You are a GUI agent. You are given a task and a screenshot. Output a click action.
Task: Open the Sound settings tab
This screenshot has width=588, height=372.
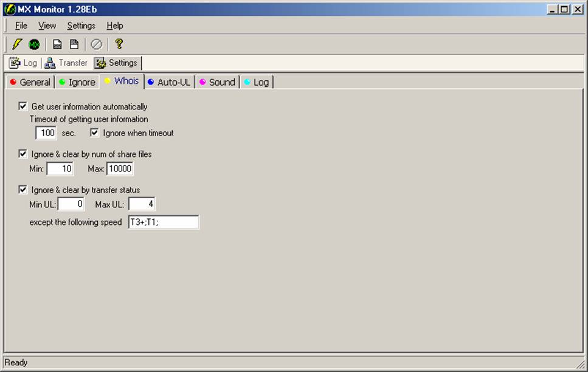[x=217, y=82]
